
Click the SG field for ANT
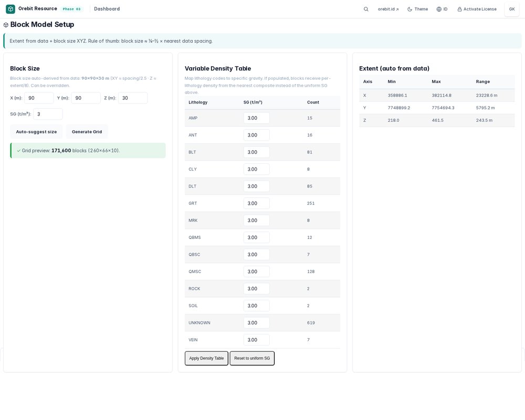[256, 135]
